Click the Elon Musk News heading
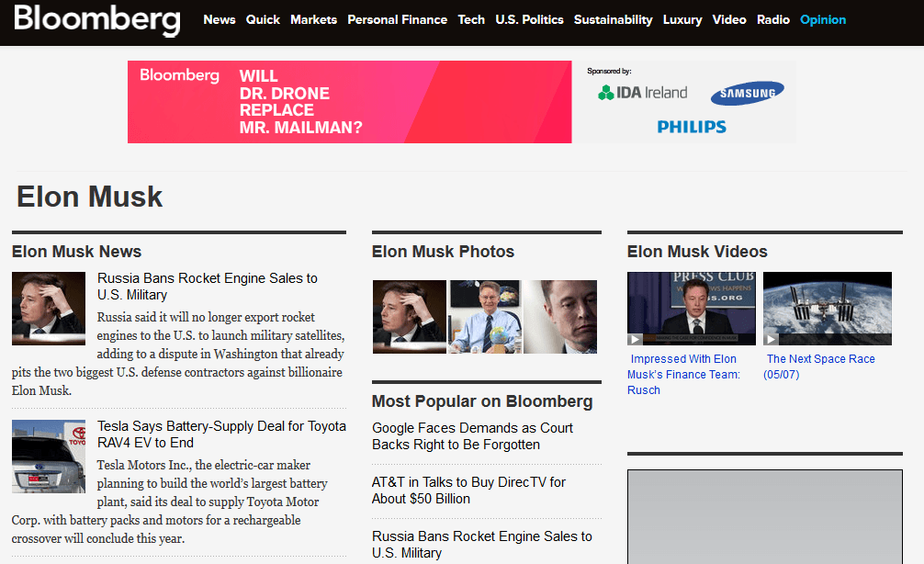Screen dimensions: 924x564 [76, 252]
